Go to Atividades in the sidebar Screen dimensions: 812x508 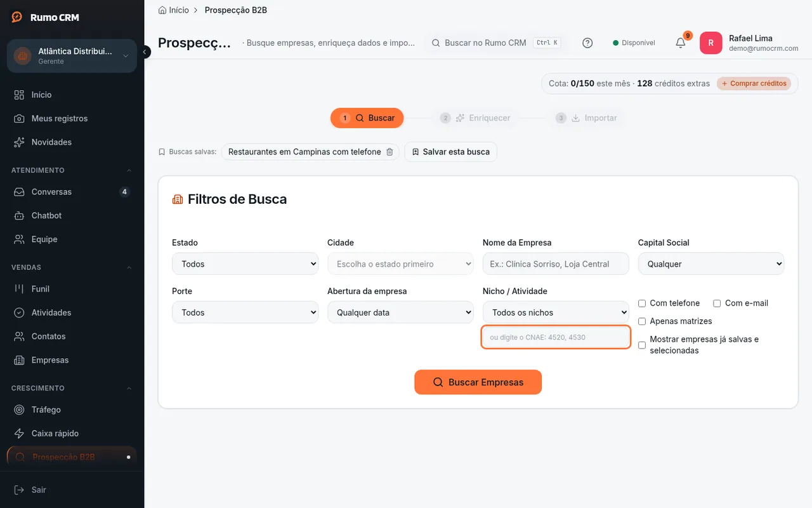(72, 312)
